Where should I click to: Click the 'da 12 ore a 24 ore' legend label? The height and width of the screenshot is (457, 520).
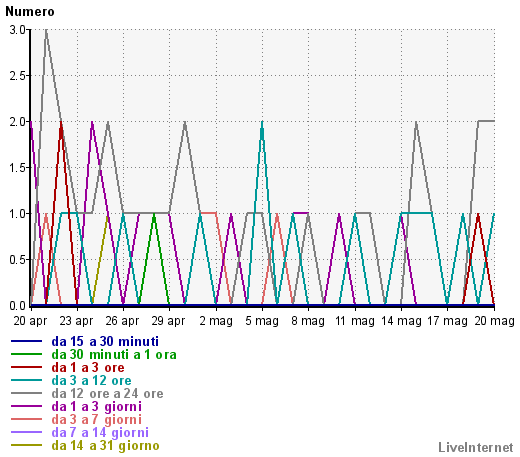(107, 394)
